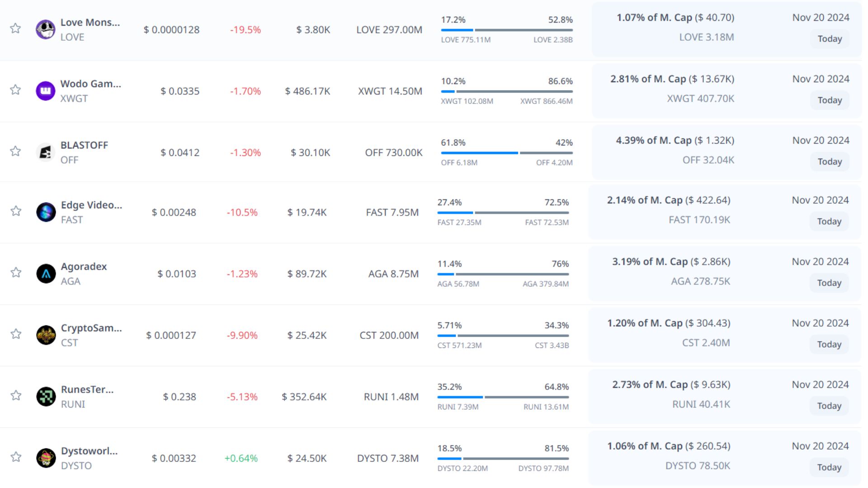Screen dimensions: 868x488
Task: Click the RunesTerminal RUNI logo
Action: pyautogui.click(x=46, y=396)
